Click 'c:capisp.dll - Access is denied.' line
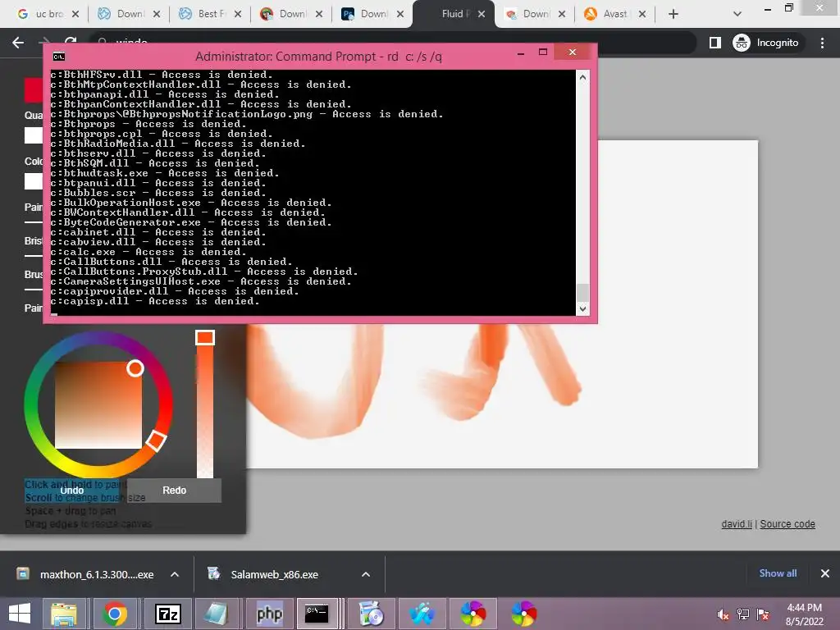The image size is (840, 630). (155, 301)
